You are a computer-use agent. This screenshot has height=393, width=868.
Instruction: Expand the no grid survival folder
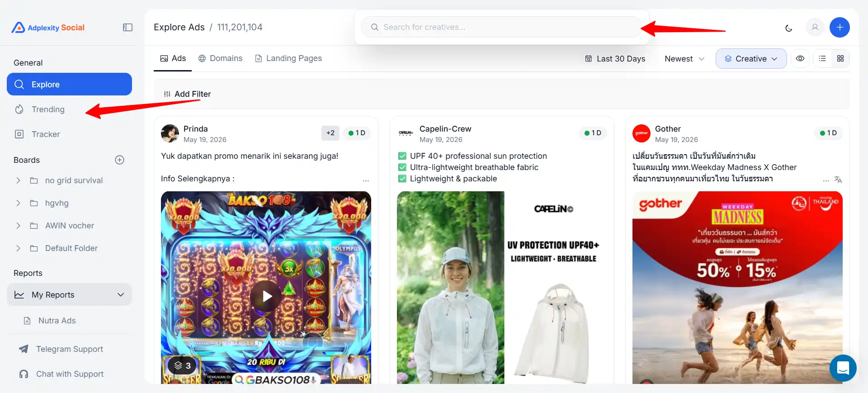pyautogui.click(x=18, y=180)
